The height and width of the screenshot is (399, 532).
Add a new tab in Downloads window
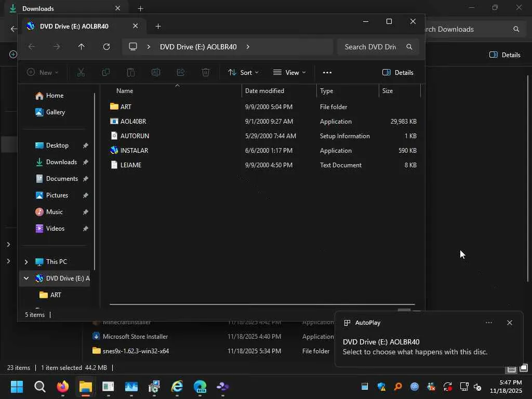(x=140, y=8)
